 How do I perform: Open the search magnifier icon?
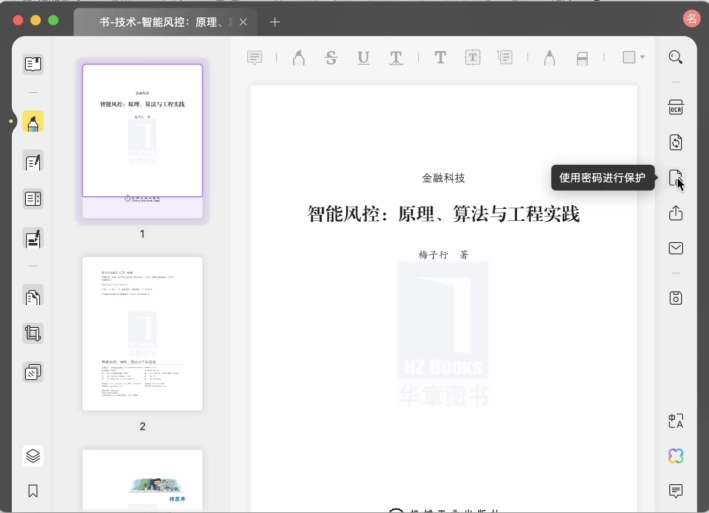click(676, 57)
